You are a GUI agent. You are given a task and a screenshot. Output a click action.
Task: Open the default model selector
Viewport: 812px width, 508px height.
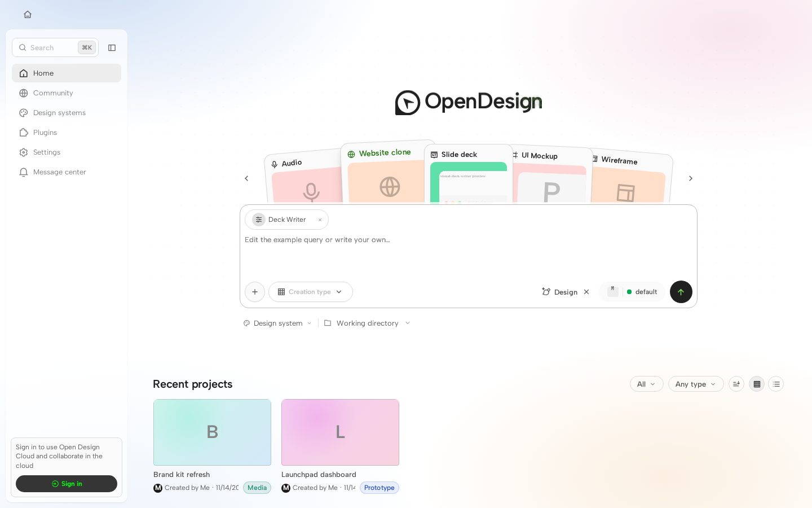click(x=632, y=292)
